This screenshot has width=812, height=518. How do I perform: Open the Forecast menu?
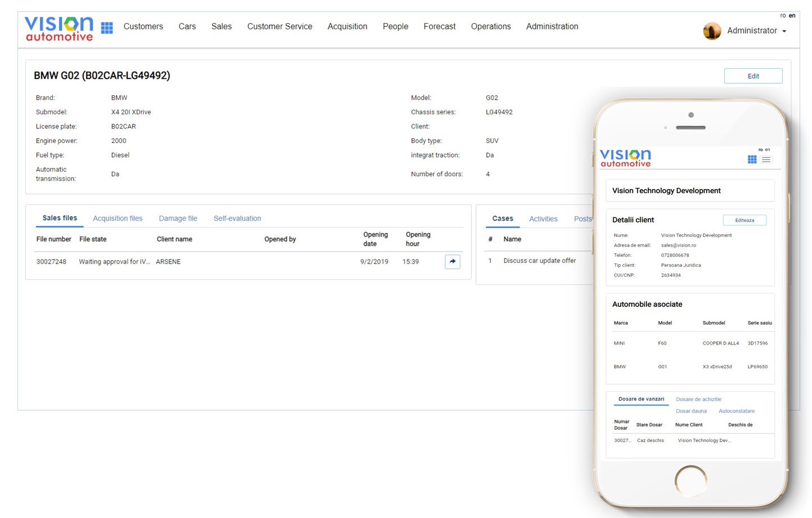point(439,26)
